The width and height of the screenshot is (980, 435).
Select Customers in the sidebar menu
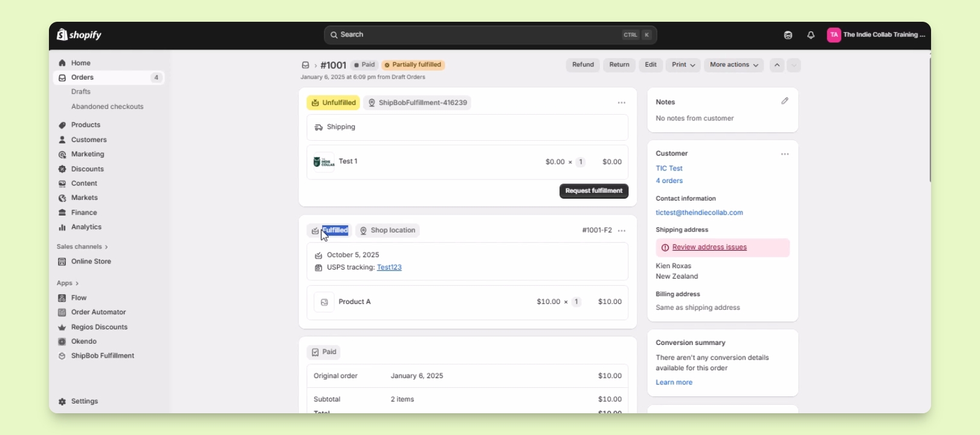point(89,140)
